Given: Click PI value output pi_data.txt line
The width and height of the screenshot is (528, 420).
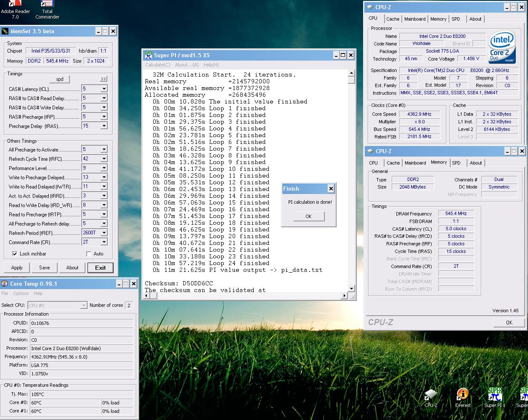Looking at the screenshot, I should [x=237, y=270].
